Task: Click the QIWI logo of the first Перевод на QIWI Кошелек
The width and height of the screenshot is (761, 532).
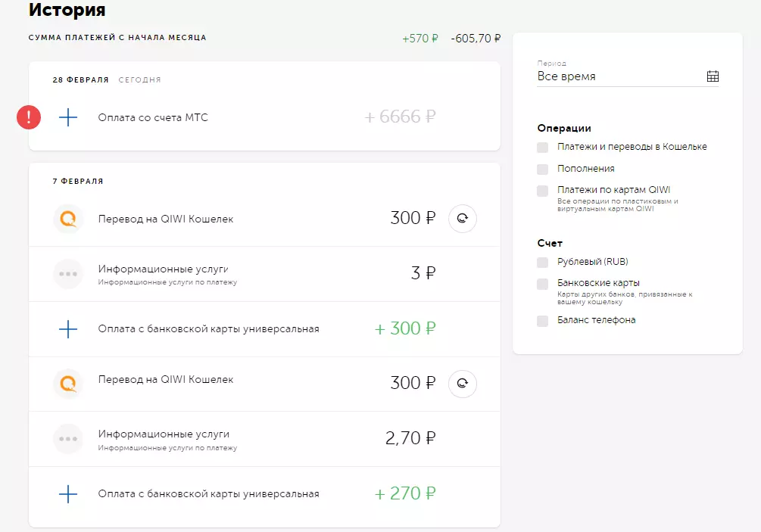Action: (x=68, y=219)
